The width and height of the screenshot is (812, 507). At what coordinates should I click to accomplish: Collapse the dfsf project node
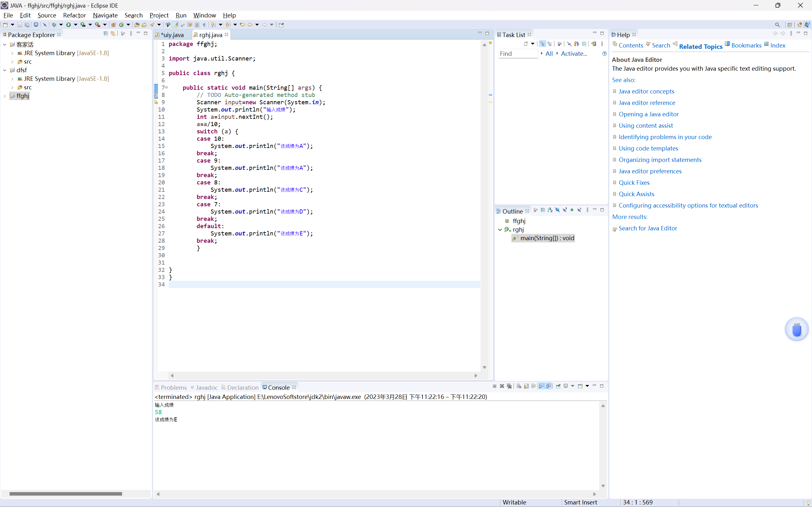click(5, 70)
